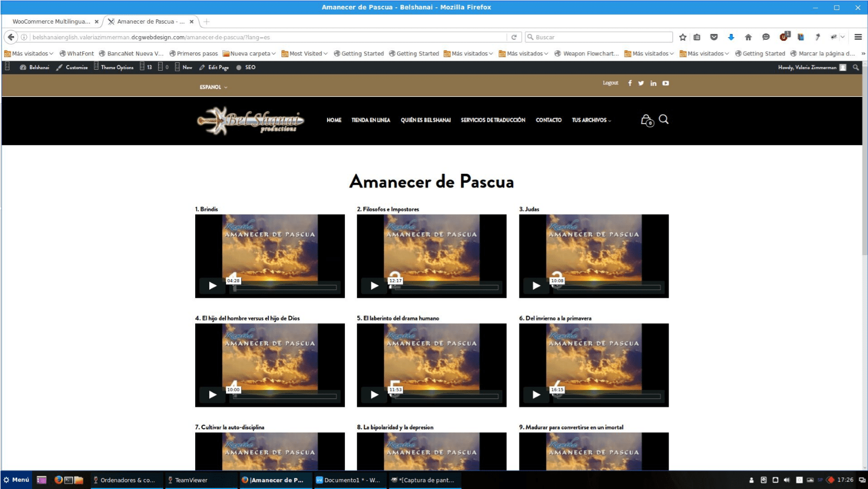Viewport: 868px width, 489px height.
Task: Play video 4. El hijo del hombre
Action: tap(212, 395)
